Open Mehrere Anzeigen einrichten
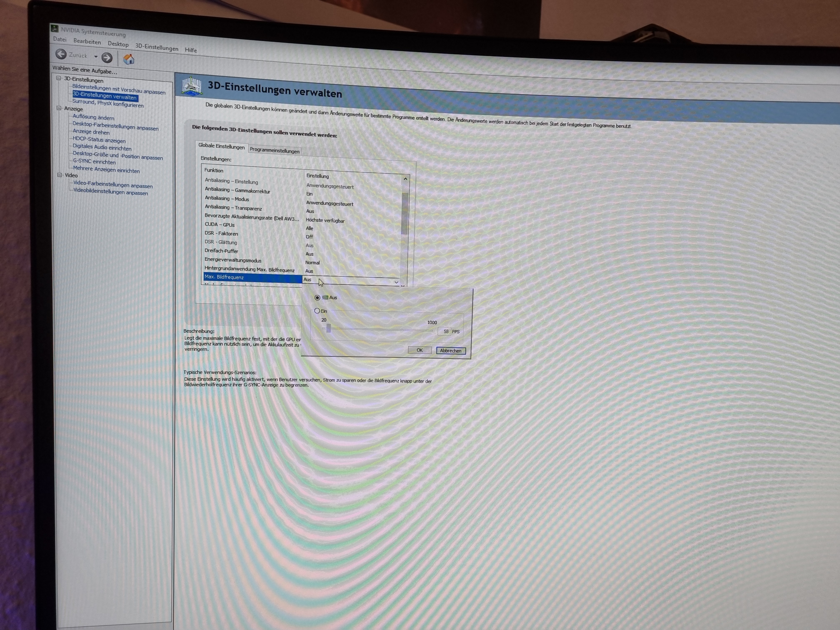 [106, 169]
